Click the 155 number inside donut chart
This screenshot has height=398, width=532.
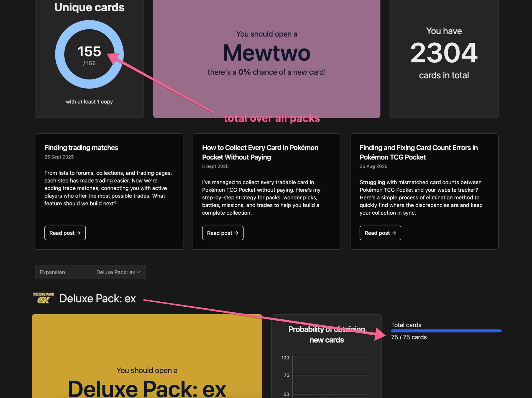coord(89,52)
